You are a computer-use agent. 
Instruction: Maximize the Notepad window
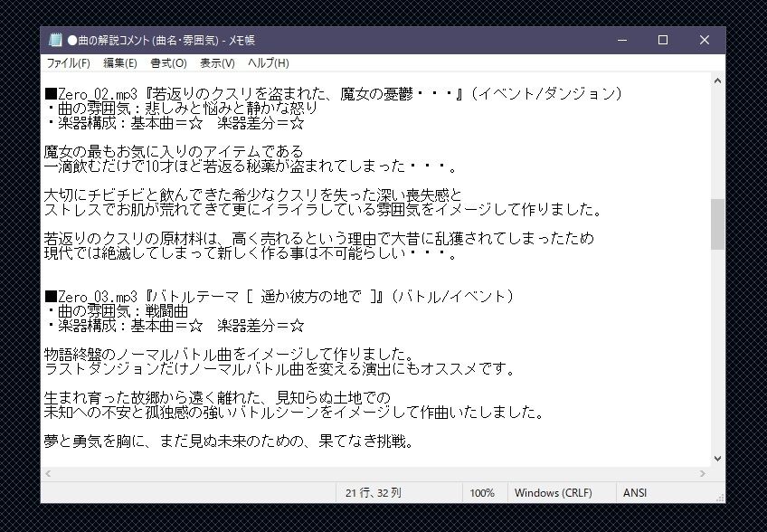point(663,40)
